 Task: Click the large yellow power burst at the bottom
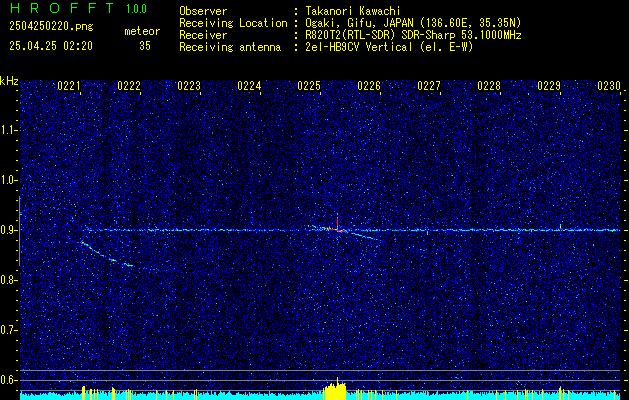[x=335, y=390]
